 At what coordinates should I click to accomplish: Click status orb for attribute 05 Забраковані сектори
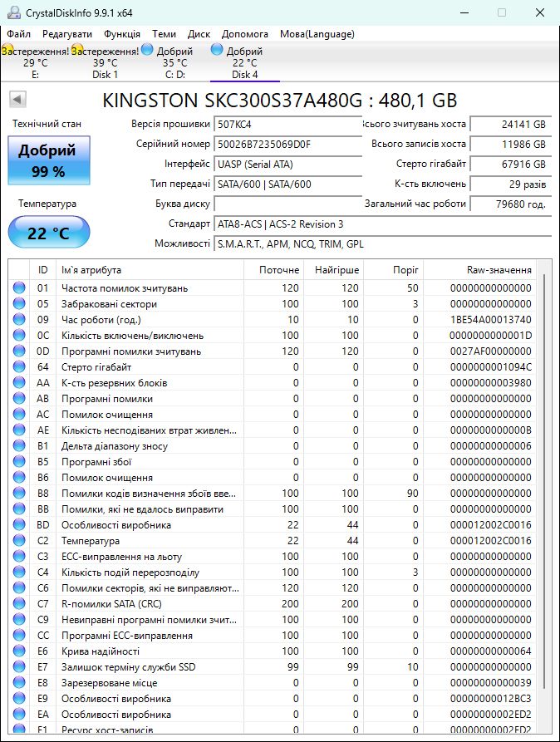[19, 303]
